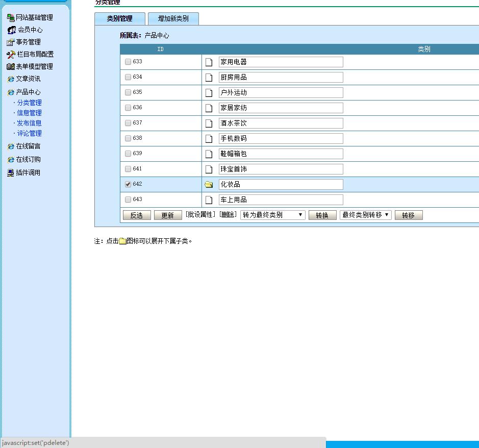479x448 pixels.
Task: Click the document icon for 鞋帽箱包
Action: [x=209, y=154]
